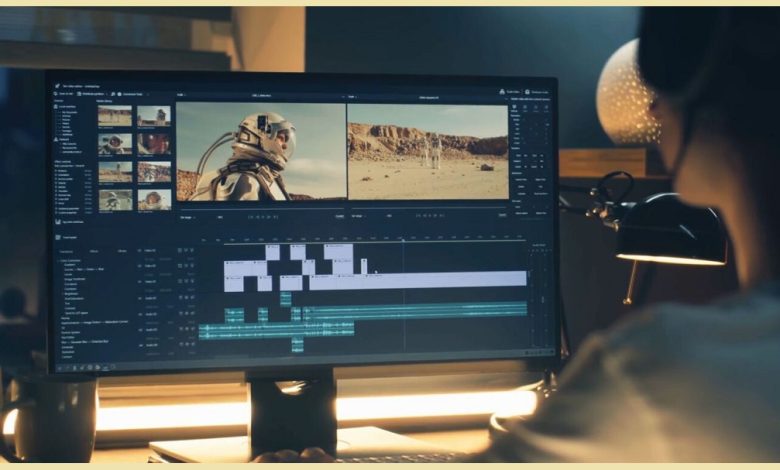The image size is (780, 470).
Task: Click the lock-like icon at the far top right toolbar
Action: point(527,92)
